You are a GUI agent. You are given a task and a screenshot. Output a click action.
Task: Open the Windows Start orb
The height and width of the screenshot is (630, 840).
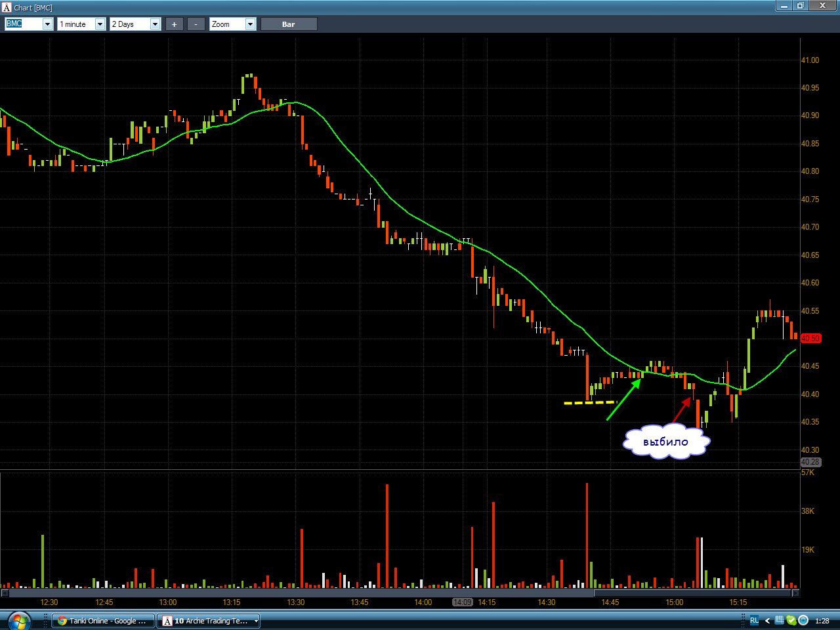point(18,620)
